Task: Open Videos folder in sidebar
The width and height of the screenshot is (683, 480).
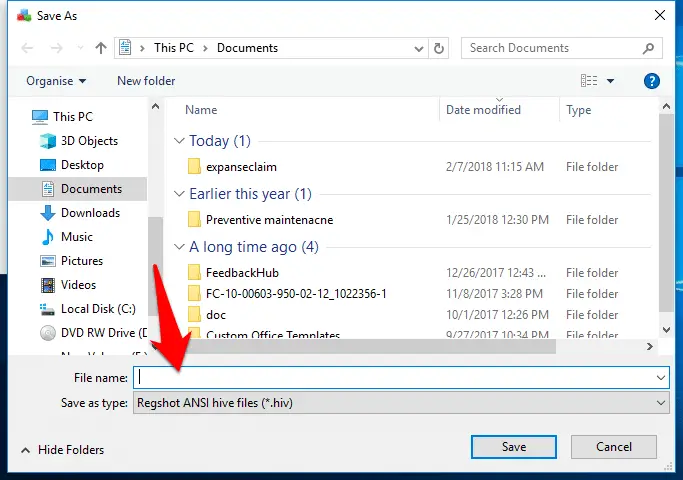Action: tap(68, 284)
